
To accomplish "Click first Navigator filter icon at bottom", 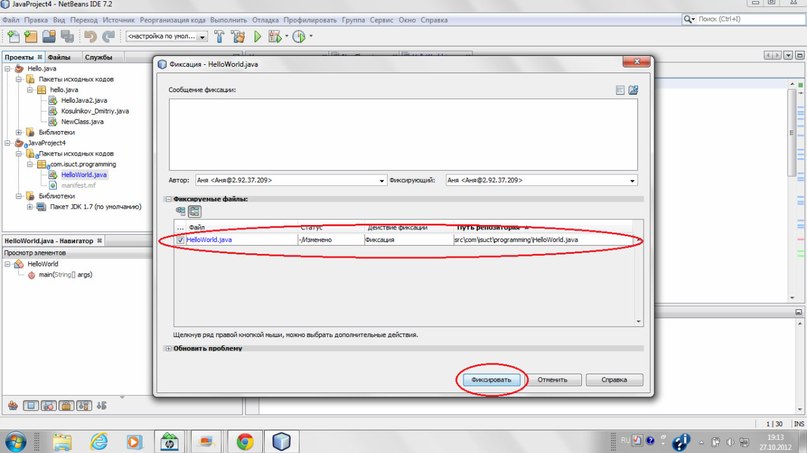I will [x=13, y=406].
